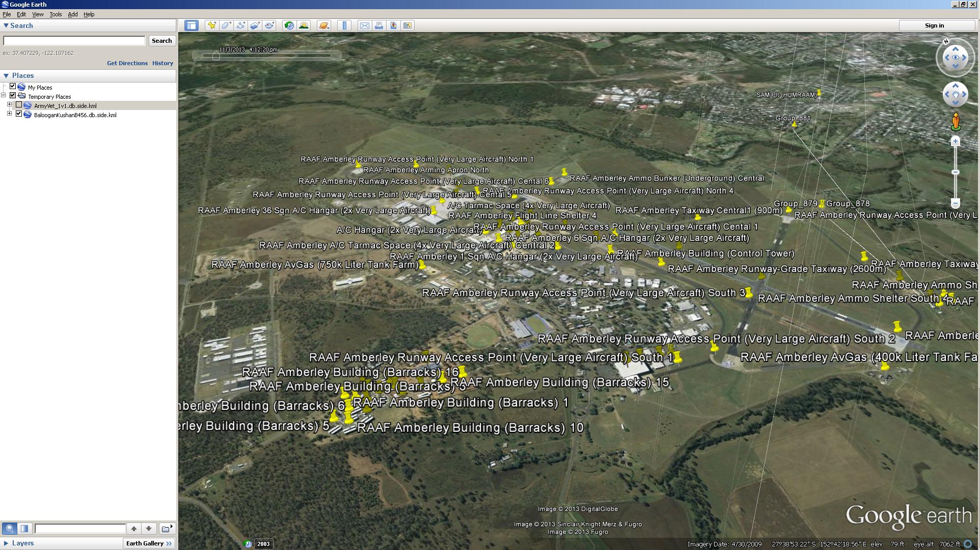Click the Add Placemark pushpin icon

tap(212, 25)
